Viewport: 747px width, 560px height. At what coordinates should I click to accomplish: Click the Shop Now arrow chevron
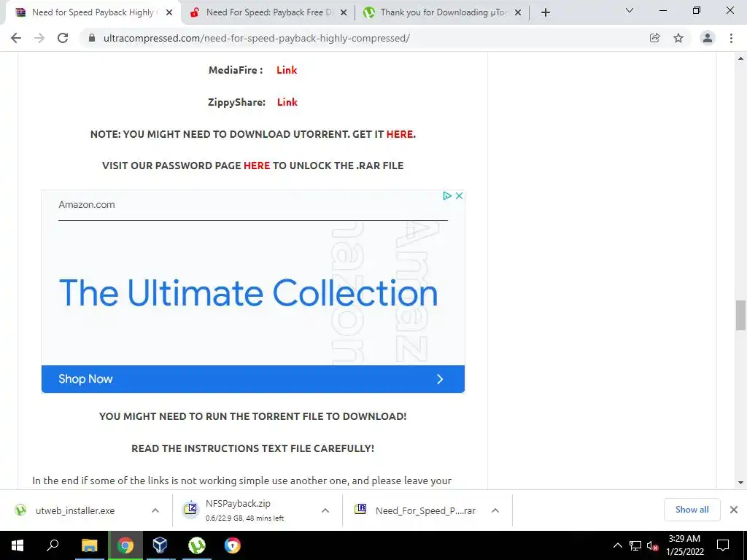click(440, 379)
